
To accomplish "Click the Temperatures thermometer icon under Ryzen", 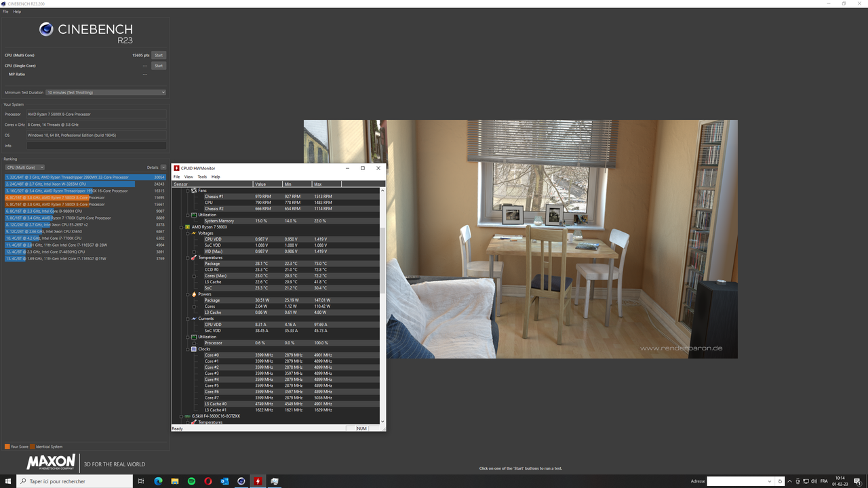I will (x=194, y=258).
